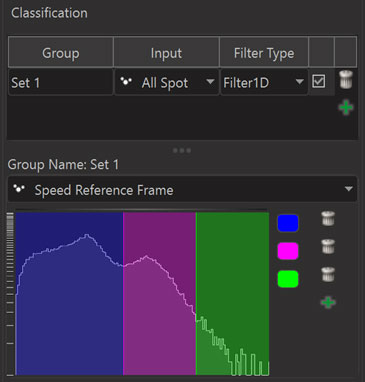
Task: Click the Set 1 group name field
Action: (x=61, y=82)
